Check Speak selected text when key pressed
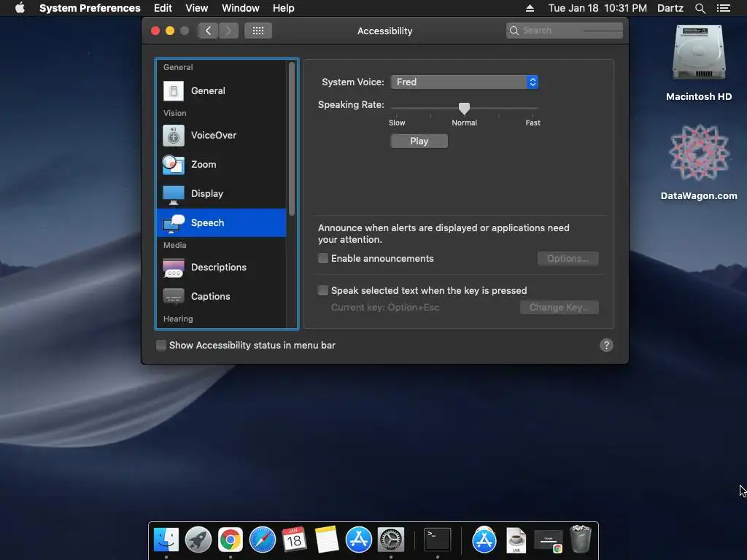Screen dimensions: 747x560 [323, 290]
